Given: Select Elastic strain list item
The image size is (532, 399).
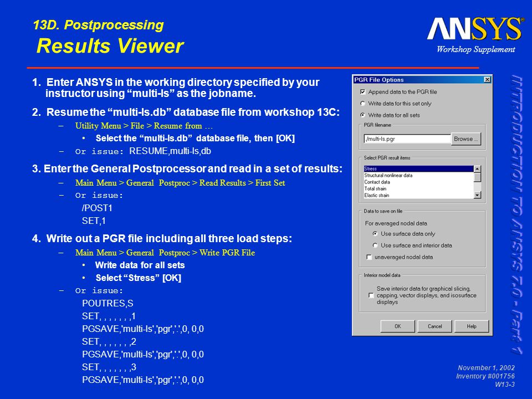Looking at the screenshot, I should (x=419, y=195).
